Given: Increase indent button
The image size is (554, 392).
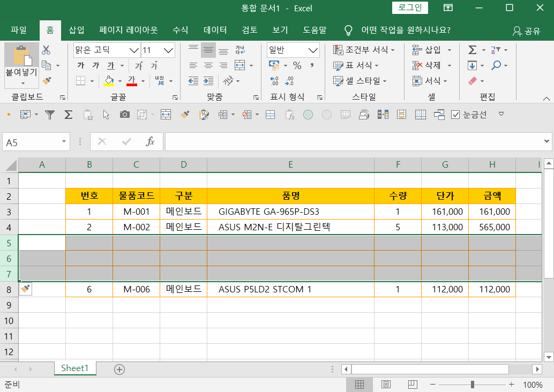Looking at the screenshot, I should point(208,81).
